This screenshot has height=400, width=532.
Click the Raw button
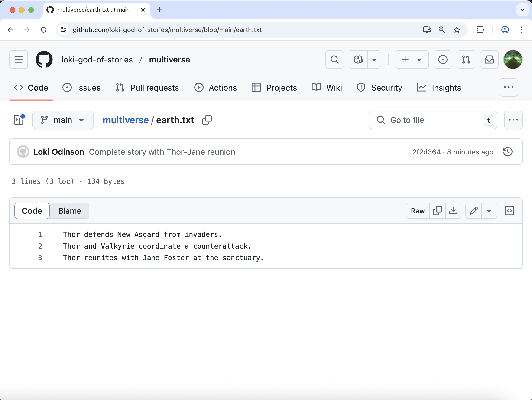coord(418,211)
